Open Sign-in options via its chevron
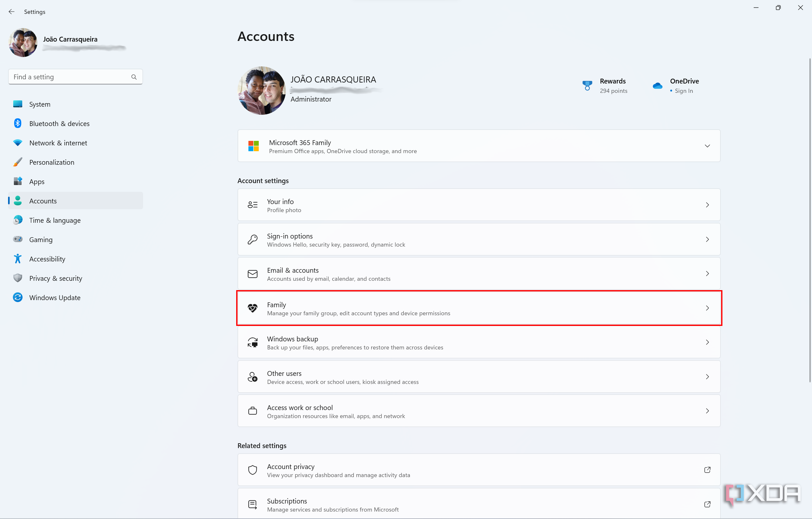 pyautogui.click(x=707, y=239)
